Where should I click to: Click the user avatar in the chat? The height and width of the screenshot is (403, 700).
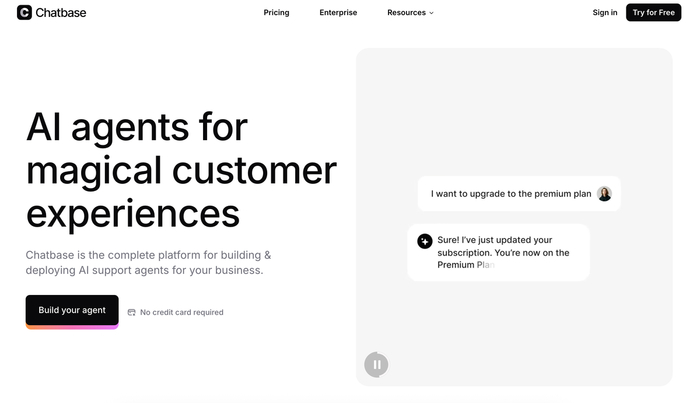[604, 194]
